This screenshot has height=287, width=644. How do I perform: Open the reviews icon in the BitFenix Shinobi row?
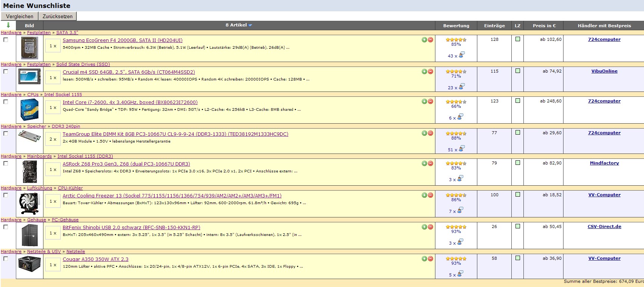460,242
